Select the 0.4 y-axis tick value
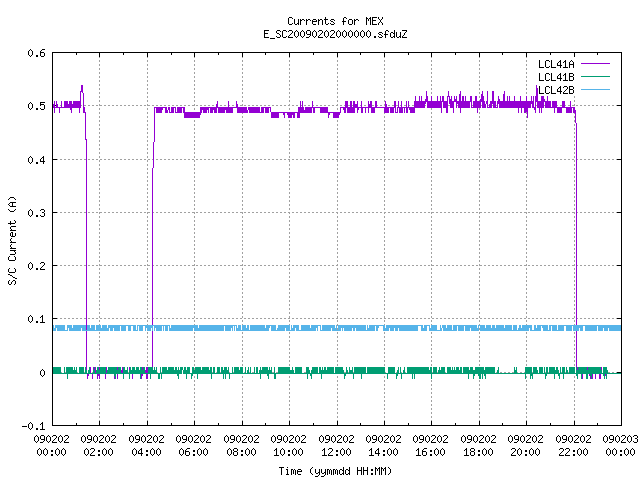Viewport: 640px width, 480px height. pos(36,160)
